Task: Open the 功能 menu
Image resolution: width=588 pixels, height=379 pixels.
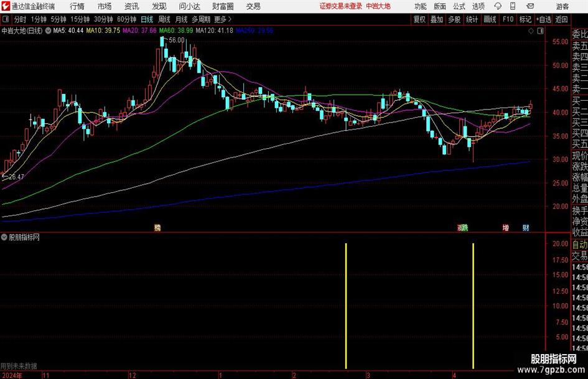Action: (x=421, y=6)
